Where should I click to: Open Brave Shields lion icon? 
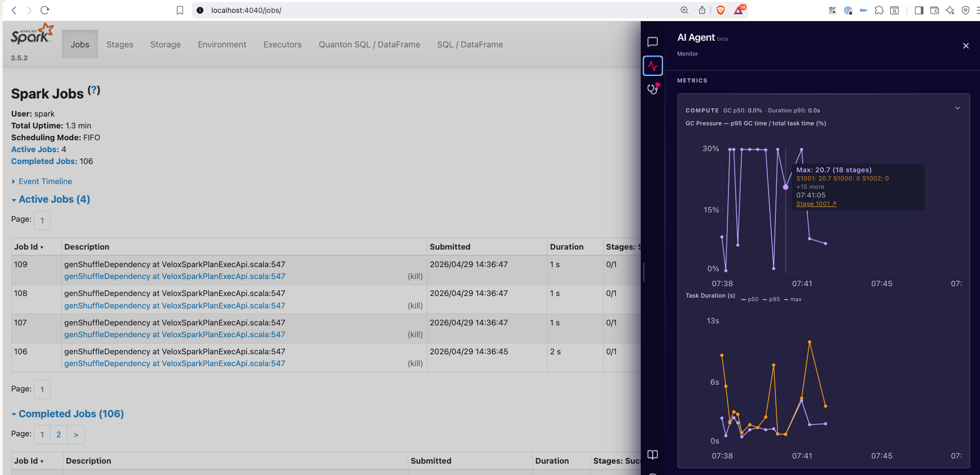pos(721,10)
